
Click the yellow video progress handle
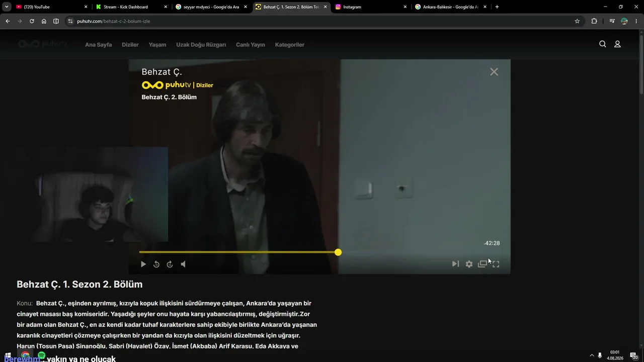[338, 252]
